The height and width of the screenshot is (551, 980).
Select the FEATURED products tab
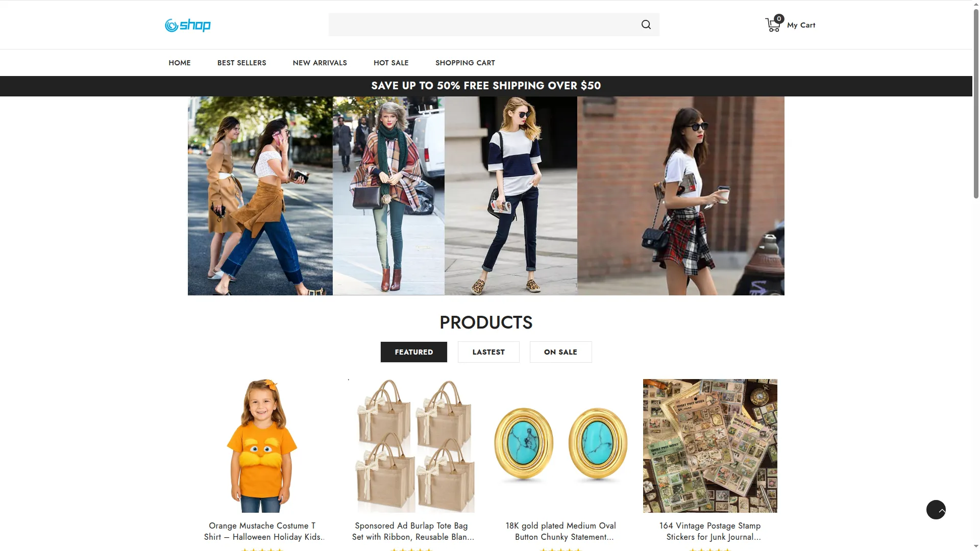pyautogui.click(x=413, y=352)
